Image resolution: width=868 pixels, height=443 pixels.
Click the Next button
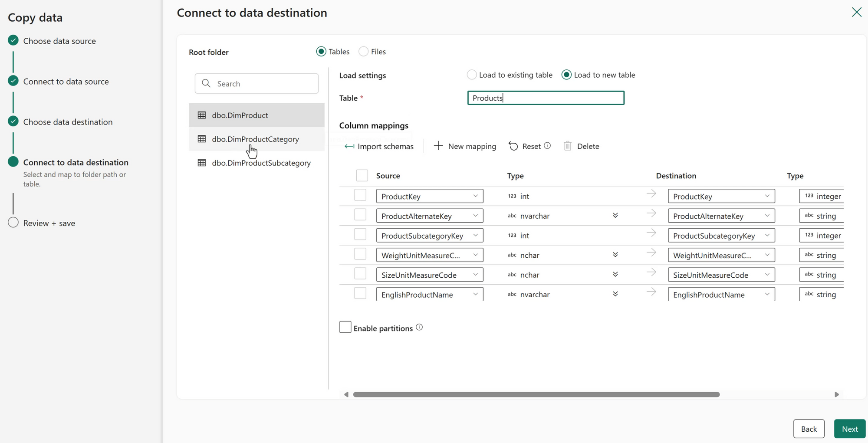click(x=849, y=429)
